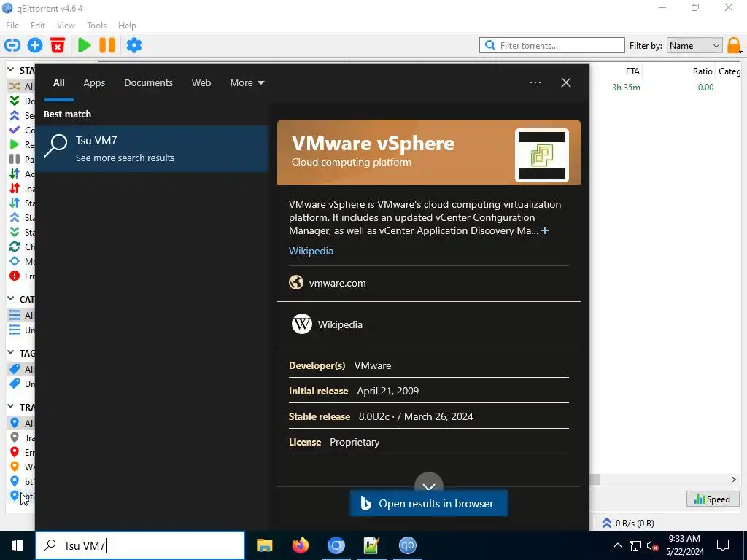The width and height of the screenshot is (747, 560).
Task: Select Inactive red arrows filter
Action: pos(15,188)
